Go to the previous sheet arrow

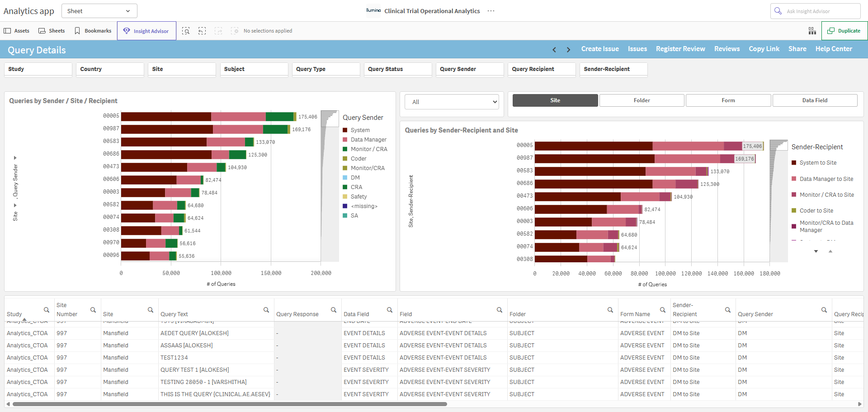[554, 50]
